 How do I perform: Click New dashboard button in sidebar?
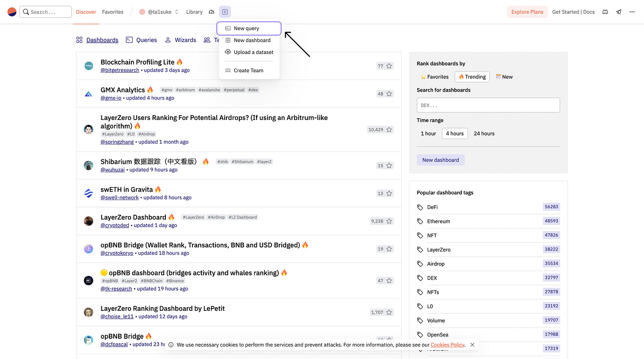(441, 160)
